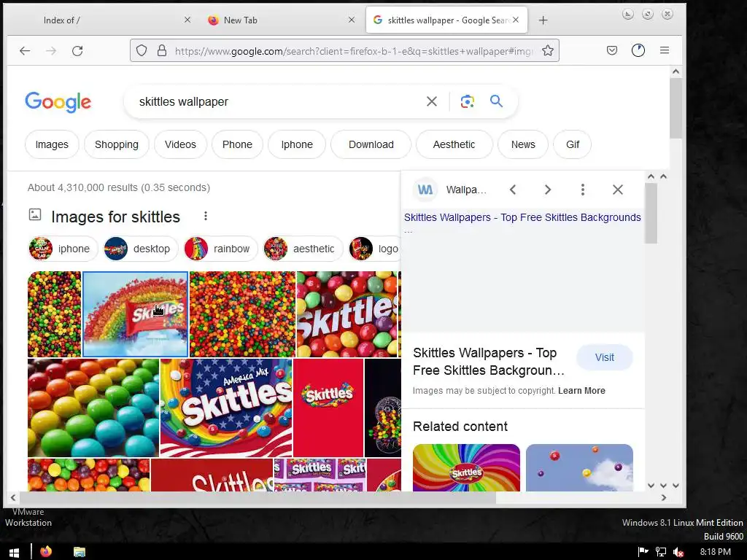Close the Index of / tab
This screenshot has height=560, width=747.
click(x=187, y=20)
